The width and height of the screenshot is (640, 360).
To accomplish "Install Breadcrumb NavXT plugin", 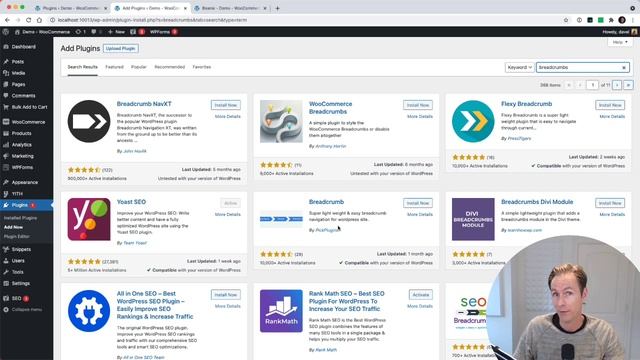I will click(x=226, y=105).
